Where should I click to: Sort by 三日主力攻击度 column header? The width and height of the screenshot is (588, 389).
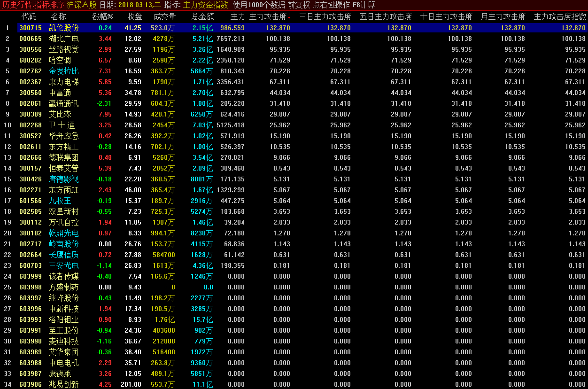click(325, 17)
